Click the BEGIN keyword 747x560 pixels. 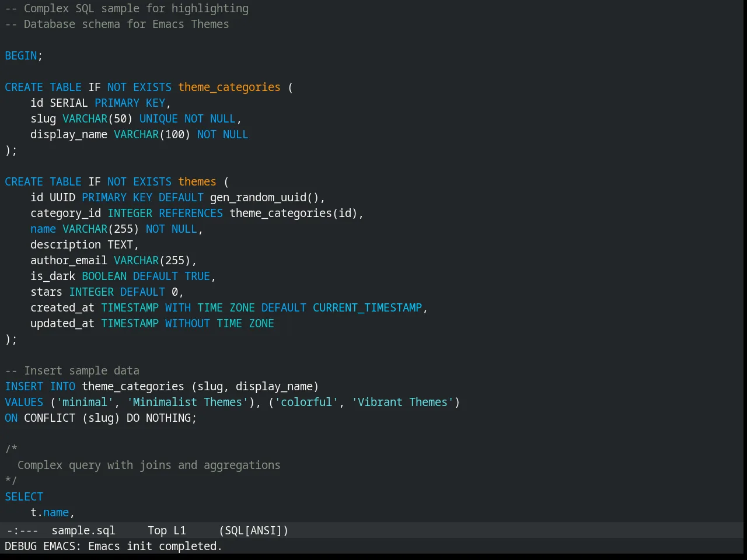pyautogui.click(x=21, y=56)
